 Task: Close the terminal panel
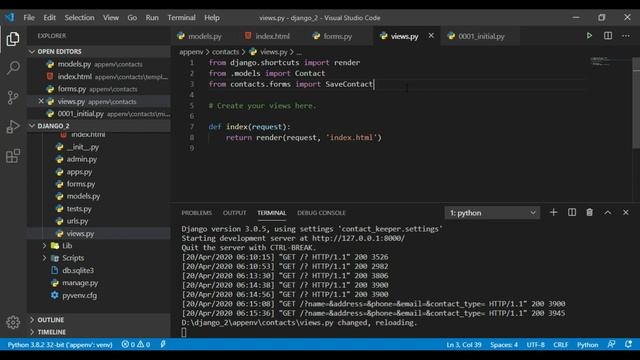(x=626, y=212)
